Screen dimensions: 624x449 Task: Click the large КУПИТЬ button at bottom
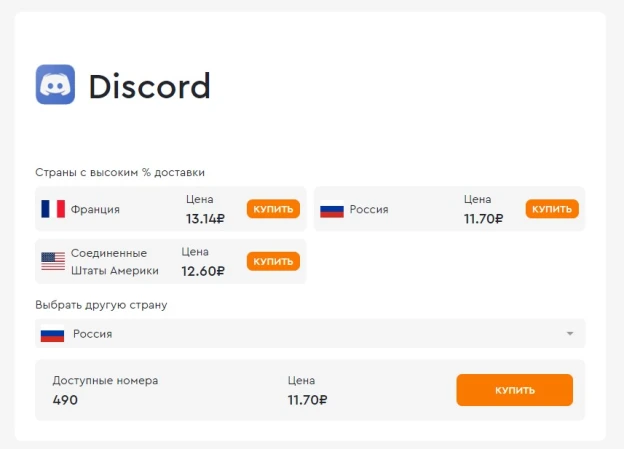[515, 390]
